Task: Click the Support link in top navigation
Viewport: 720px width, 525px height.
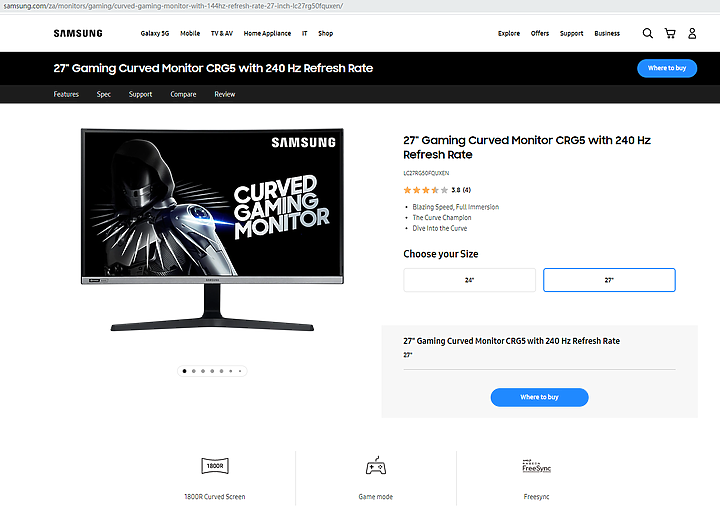Action: click(571, 34)
